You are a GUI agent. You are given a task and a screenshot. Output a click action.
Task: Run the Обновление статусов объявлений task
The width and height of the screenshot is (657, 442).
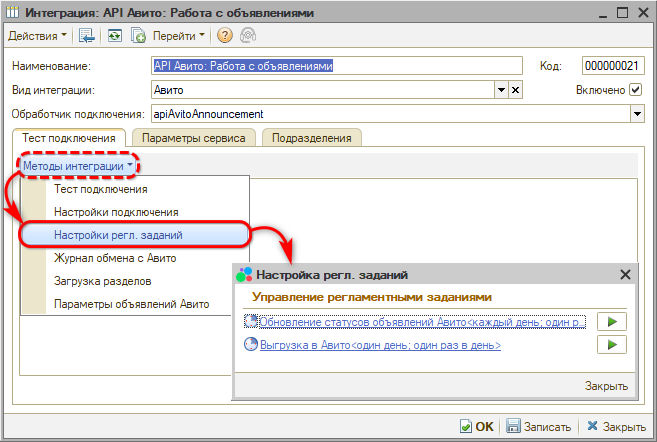click(610, 322)
